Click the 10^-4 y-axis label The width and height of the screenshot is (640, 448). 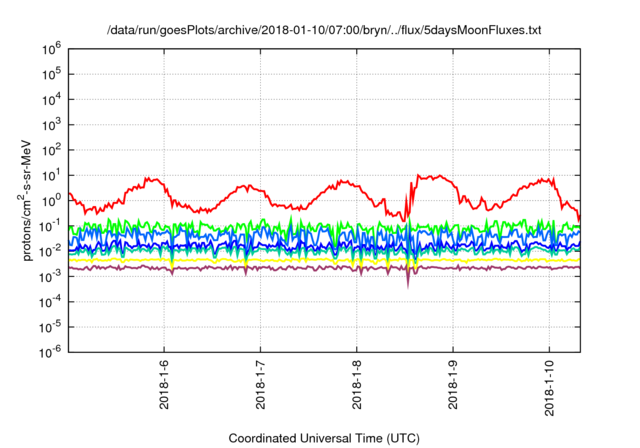point(50,303)
